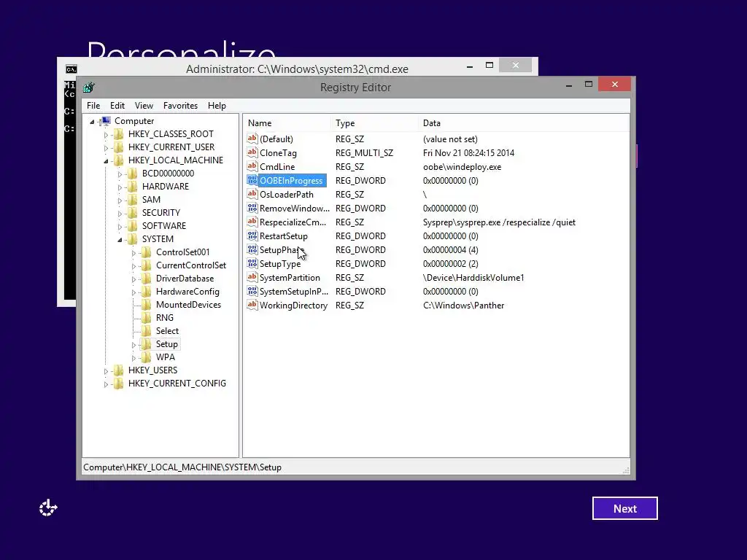Screen dimensions: 747x560
Task: Select the SetupPhase value
Action: click(281, 250)
